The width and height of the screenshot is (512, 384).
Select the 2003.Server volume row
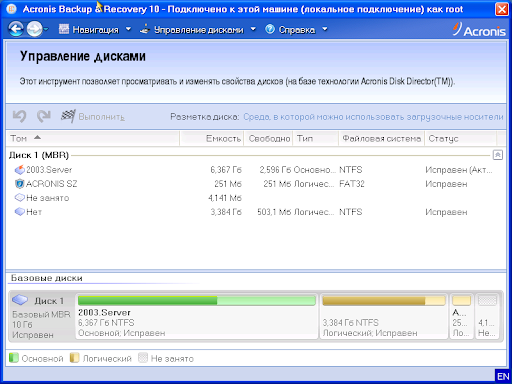[255, 170]
